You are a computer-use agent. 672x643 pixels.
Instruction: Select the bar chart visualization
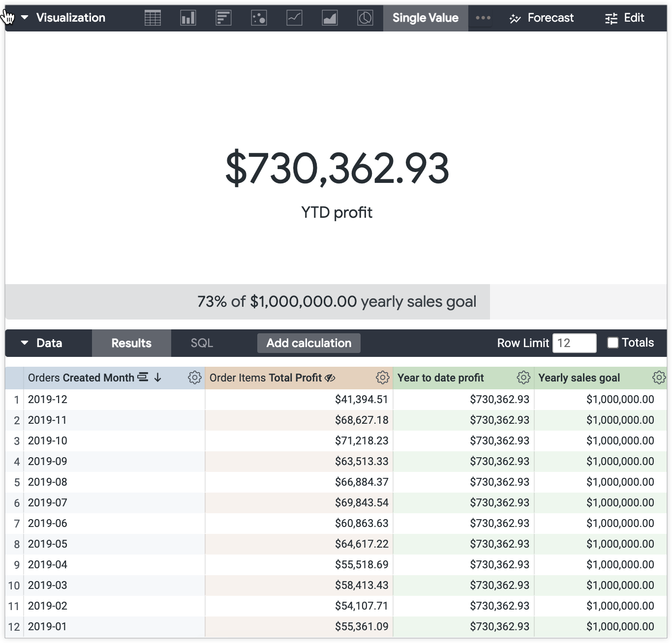(x=223, y=18)
